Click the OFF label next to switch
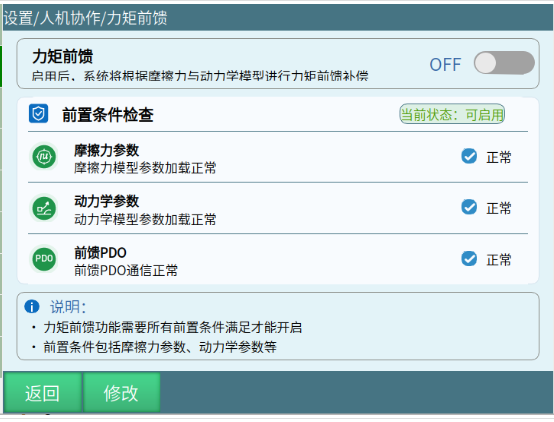This screenshot has width=554, height=422. tap(445, 65)
